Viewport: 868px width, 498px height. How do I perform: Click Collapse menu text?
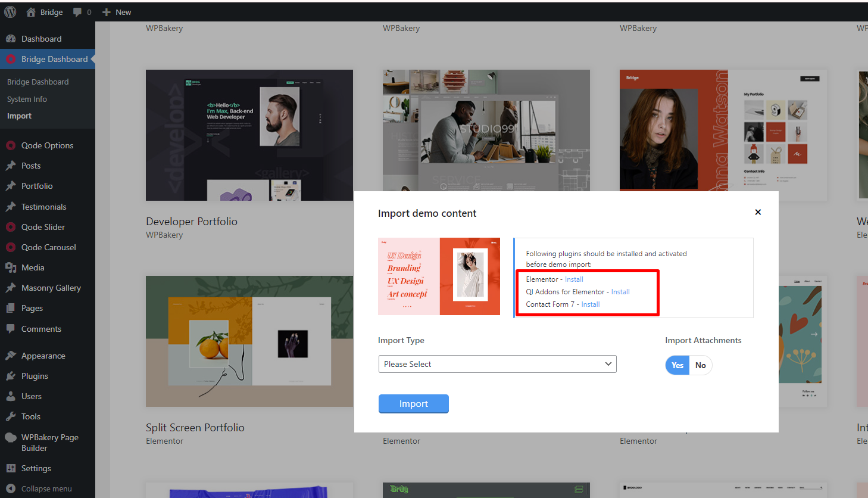tap(46, 488)
